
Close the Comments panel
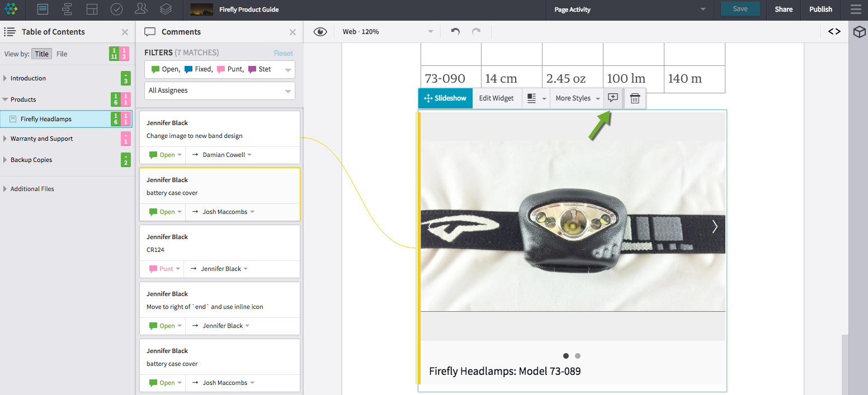(x=293, y=32)
